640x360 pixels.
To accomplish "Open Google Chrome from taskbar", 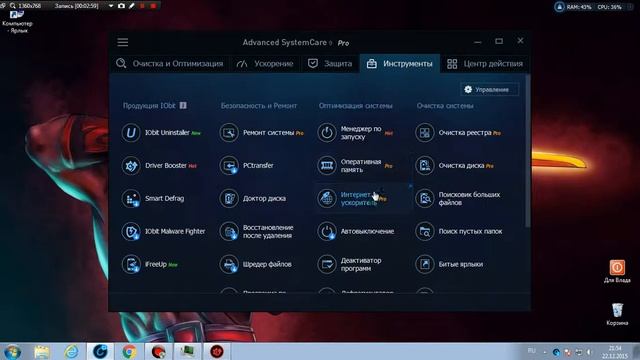I will [x=129, y=351].
